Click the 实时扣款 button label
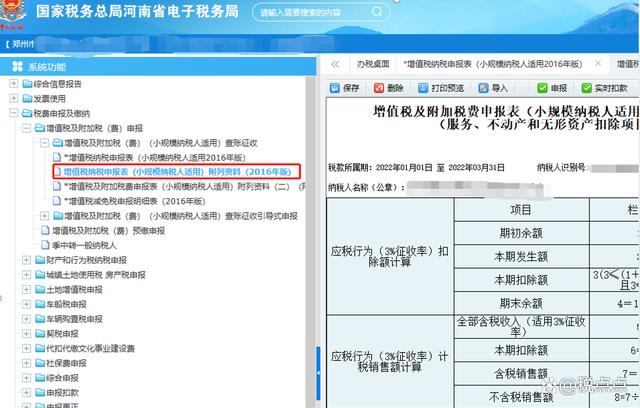The width and height of the screenshot is (640, 408). coord(611,88)
